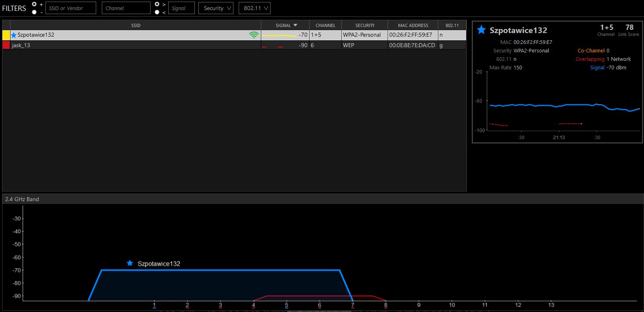
Task: Sort by the CHANNEL column header
Action: coord(325,25)
